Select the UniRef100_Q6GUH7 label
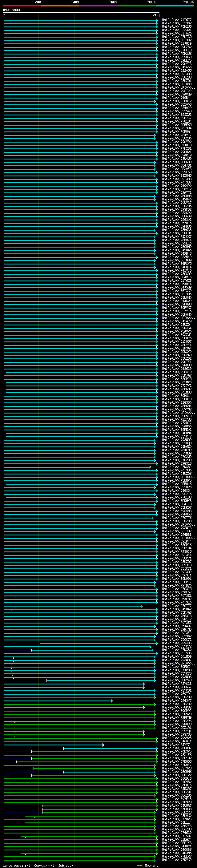This screenshot has height=868, width=197. (177, 748)
